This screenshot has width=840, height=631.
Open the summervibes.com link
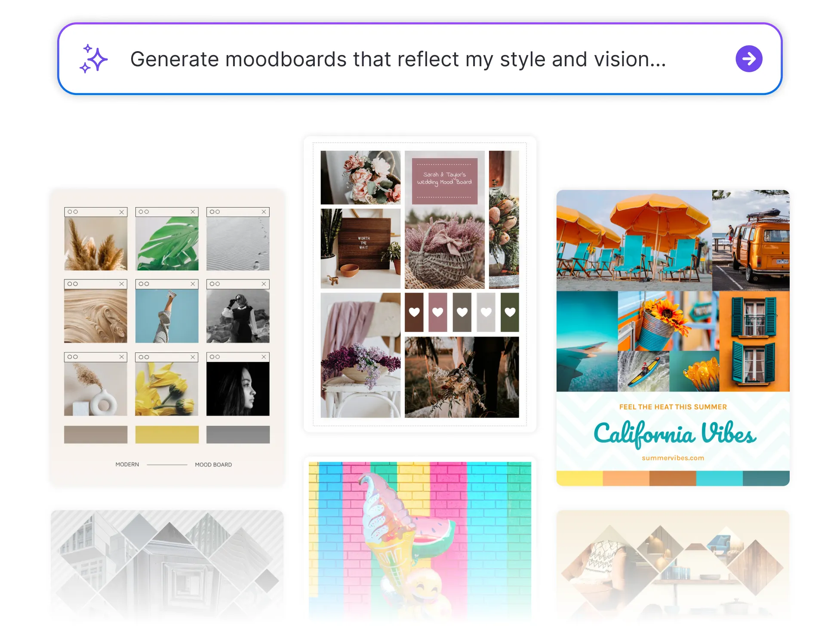click(x=673, y=458)
